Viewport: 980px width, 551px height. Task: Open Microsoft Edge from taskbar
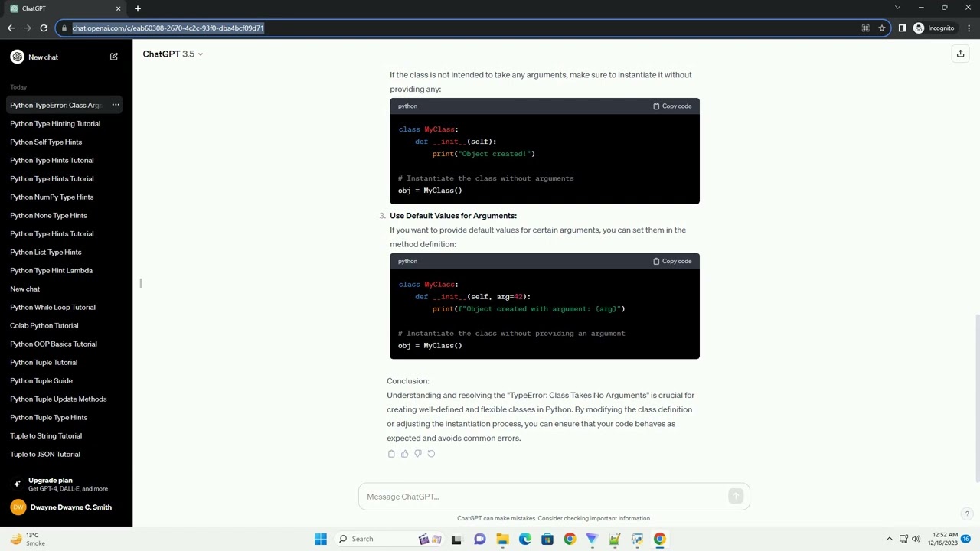click(524, 539)
